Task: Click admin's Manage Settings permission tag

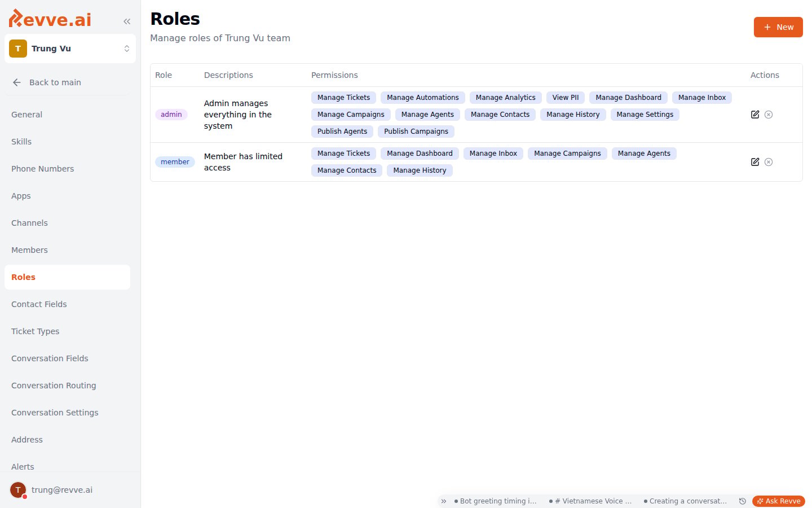Action: 645,115
